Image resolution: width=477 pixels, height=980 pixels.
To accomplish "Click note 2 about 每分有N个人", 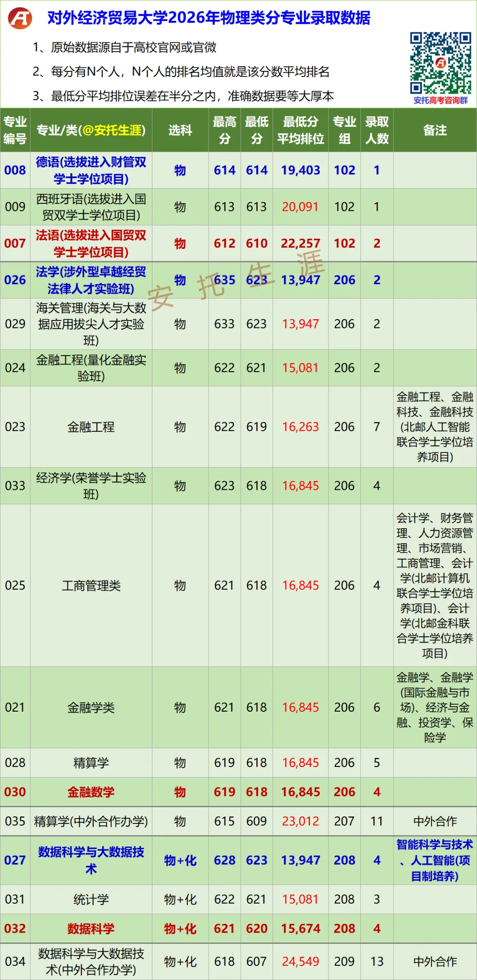I will tap(181, 72).
